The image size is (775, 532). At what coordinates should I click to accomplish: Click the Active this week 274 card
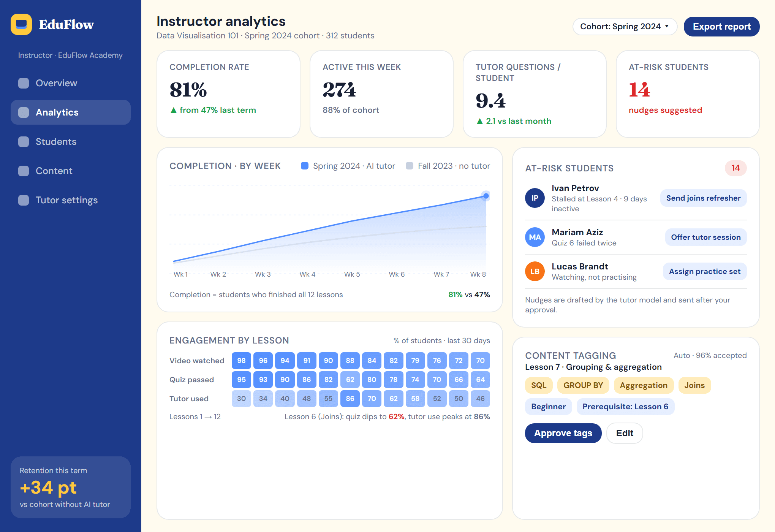pos(381,94)
